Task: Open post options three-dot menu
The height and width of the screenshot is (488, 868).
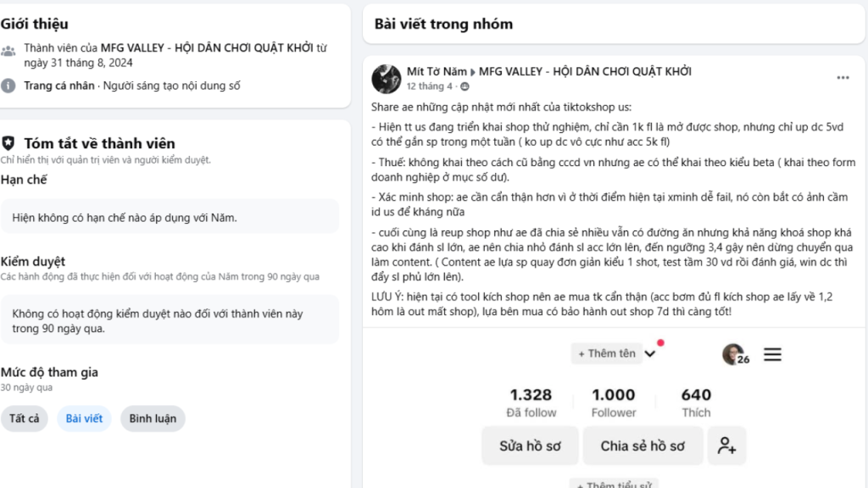Action: click(843, 78)
